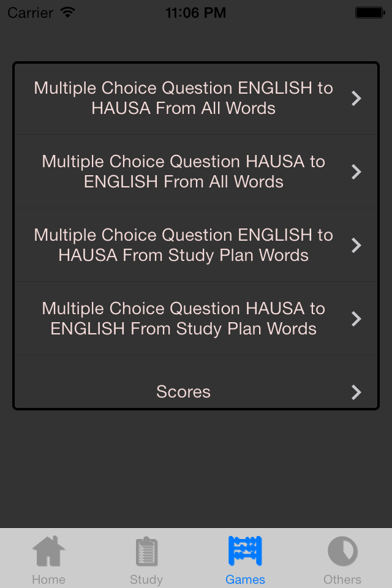
Task: Tap the Study tab label text
Action: (x=146, y=579)
